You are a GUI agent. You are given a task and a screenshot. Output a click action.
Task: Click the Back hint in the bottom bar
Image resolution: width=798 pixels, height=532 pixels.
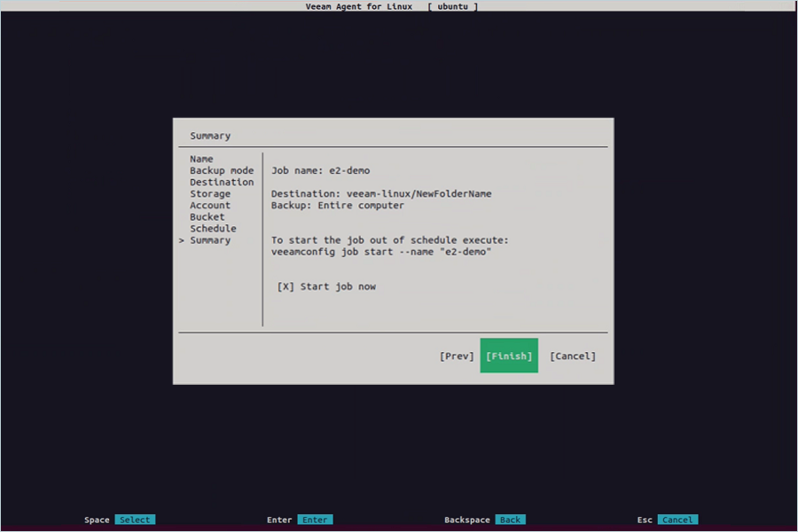pos(510,520)
